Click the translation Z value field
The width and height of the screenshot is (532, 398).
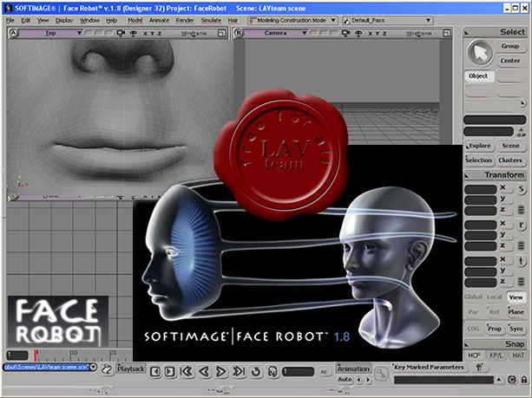[481, 283]
